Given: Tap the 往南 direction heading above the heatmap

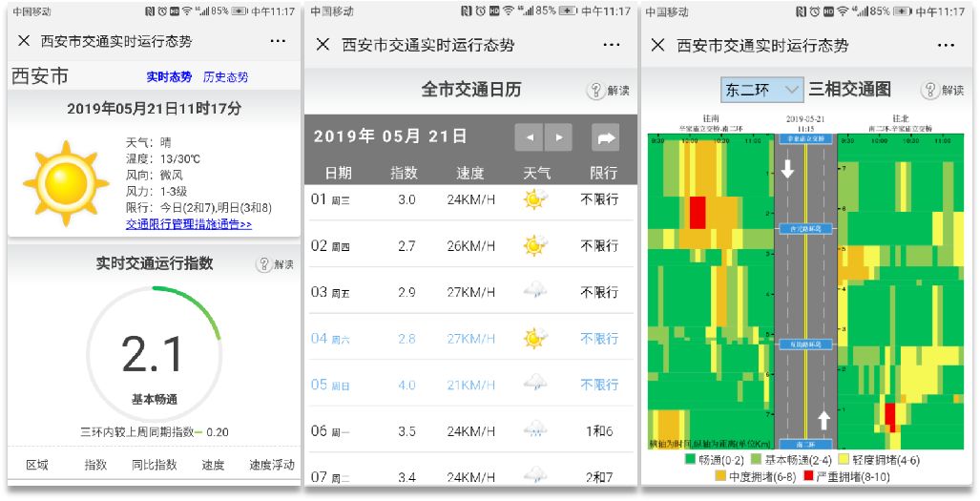Looking at the screenshot, I should tap(711, 118).
